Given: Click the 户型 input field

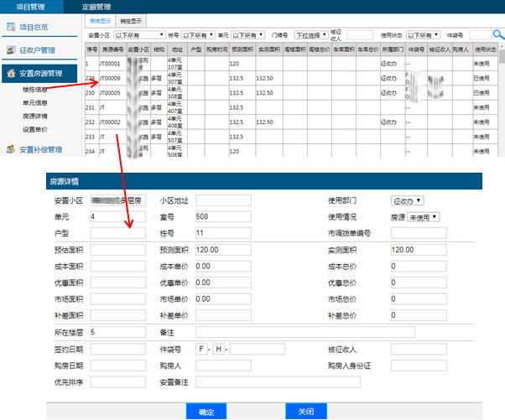Looking at the screenshot, I should [118, 233].
